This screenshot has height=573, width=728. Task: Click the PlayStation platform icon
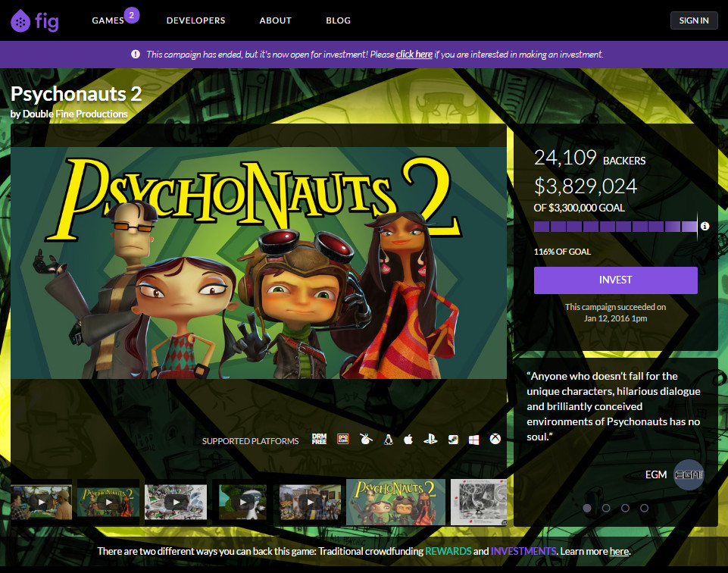click(430, 439)
